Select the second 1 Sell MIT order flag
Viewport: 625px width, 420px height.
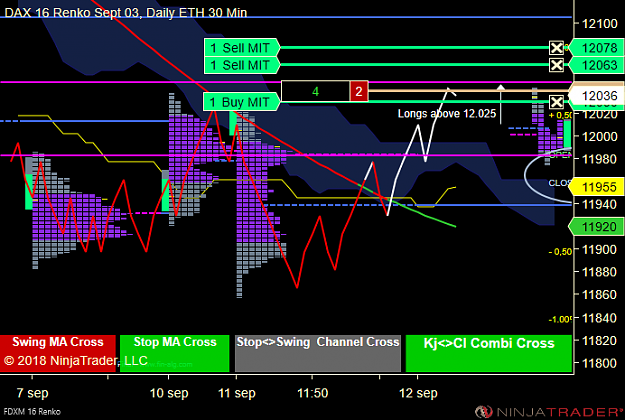242,65
